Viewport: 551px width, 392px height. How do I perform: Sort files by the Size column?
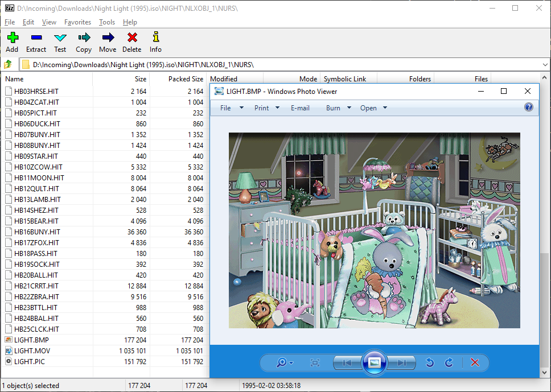point(121,79)
